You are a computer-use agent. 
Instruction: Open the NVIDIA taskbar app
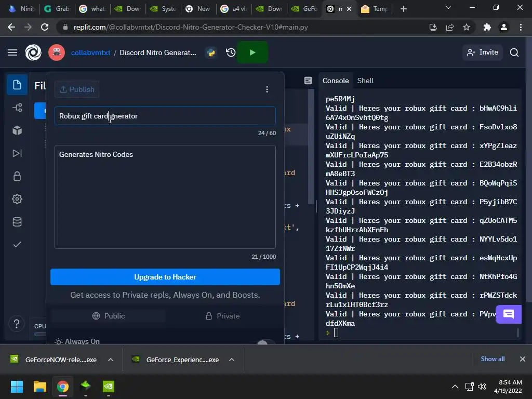click(x=109, y=387)
